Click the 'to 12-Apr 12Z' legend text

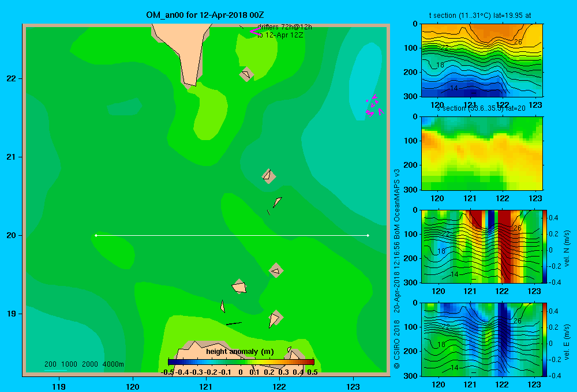click(280, 35)
